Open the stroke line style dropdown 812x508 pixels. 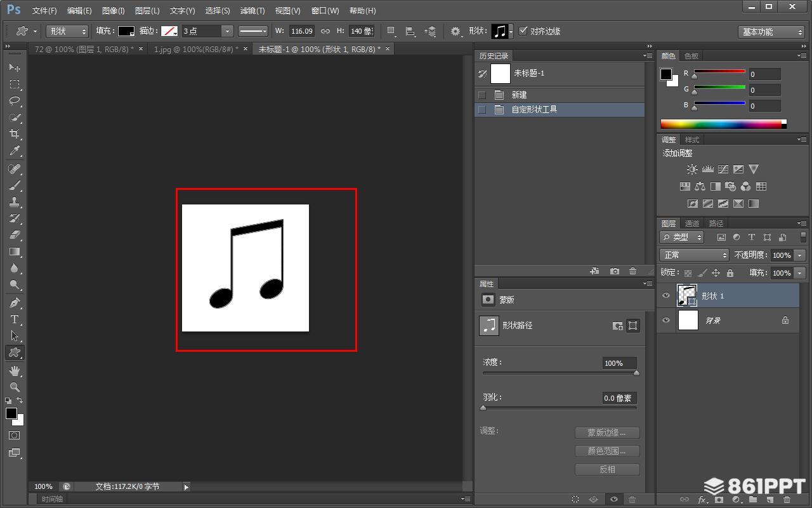pyautogui.click(x=253, y=31)
